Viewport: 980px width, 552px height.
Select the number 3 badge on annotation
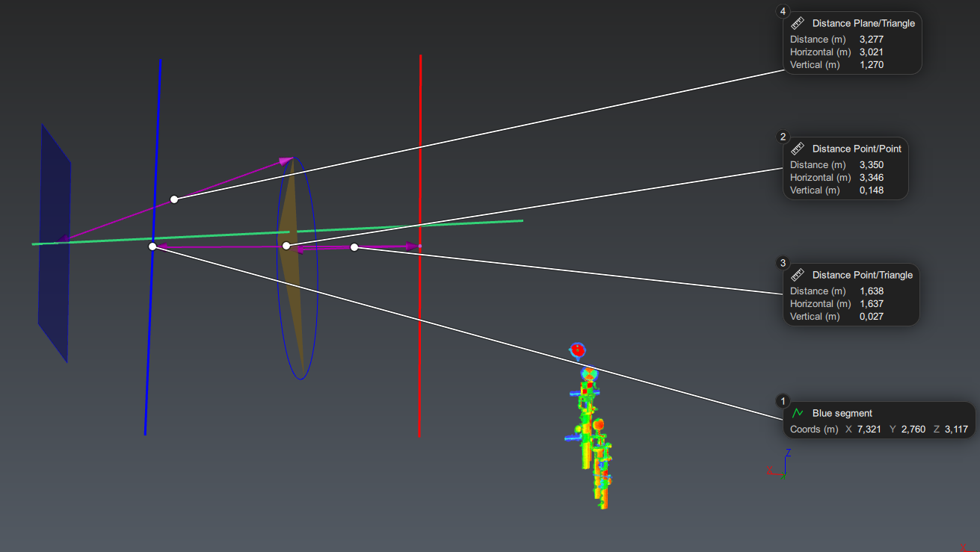point(783,263)
